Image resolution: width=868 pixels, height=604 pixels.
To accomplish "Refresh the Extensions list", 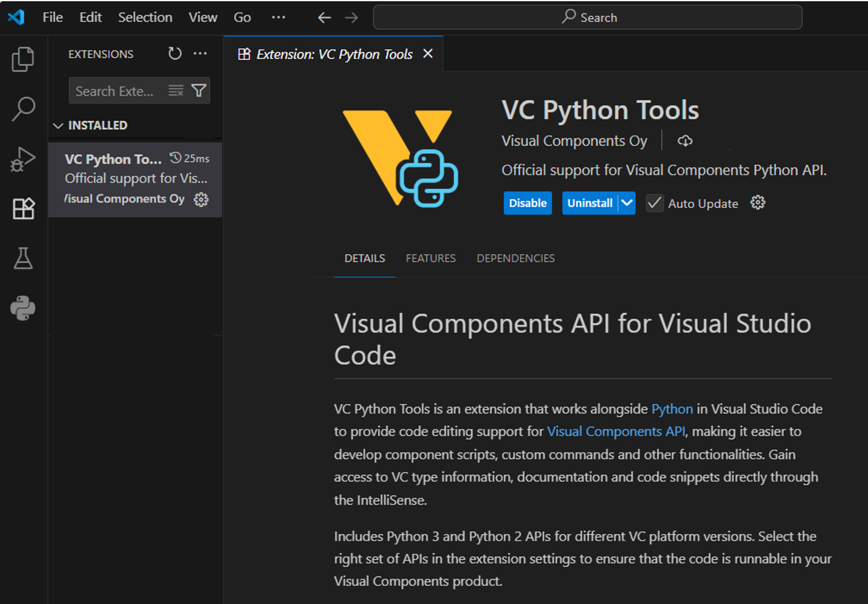I will [175, 53].
